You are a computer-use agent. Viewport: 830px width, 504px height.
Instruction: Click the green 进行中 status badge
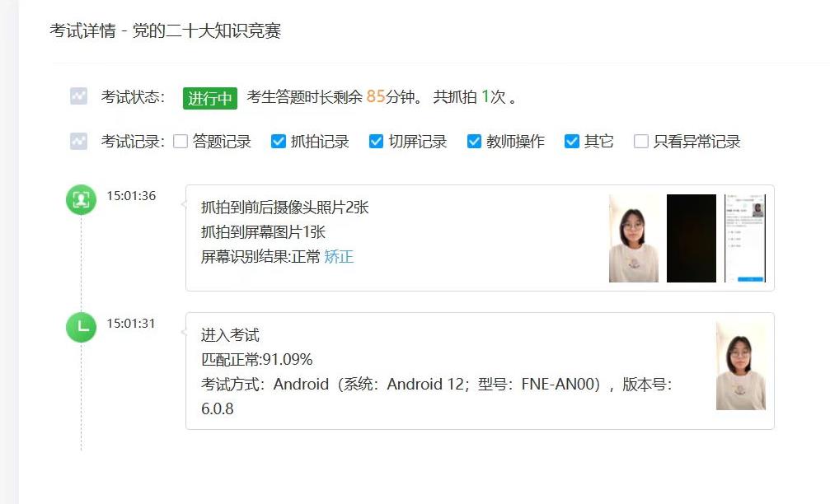click(210, 98)
